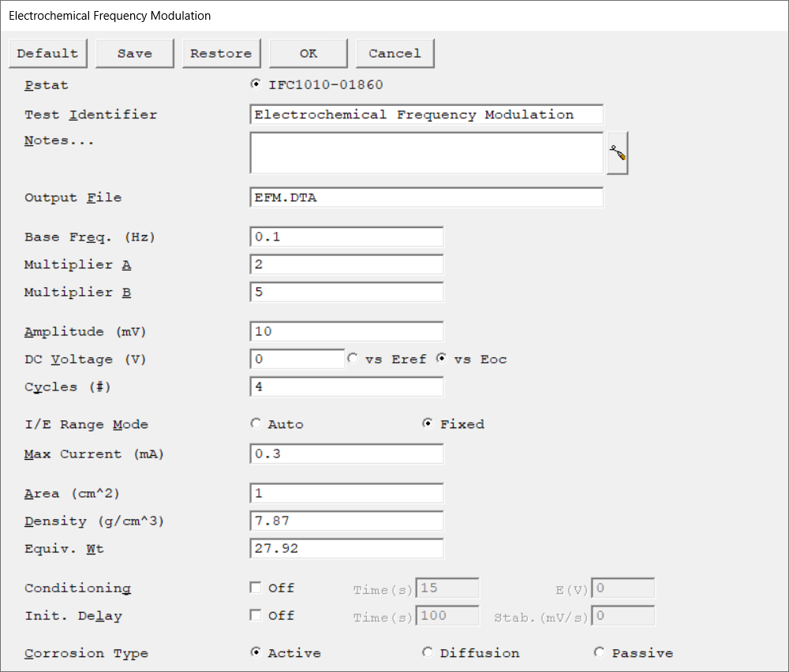Click the Electrochemical Frequency Modulation window title
The image size is (789, 672).
click(110, 16)
